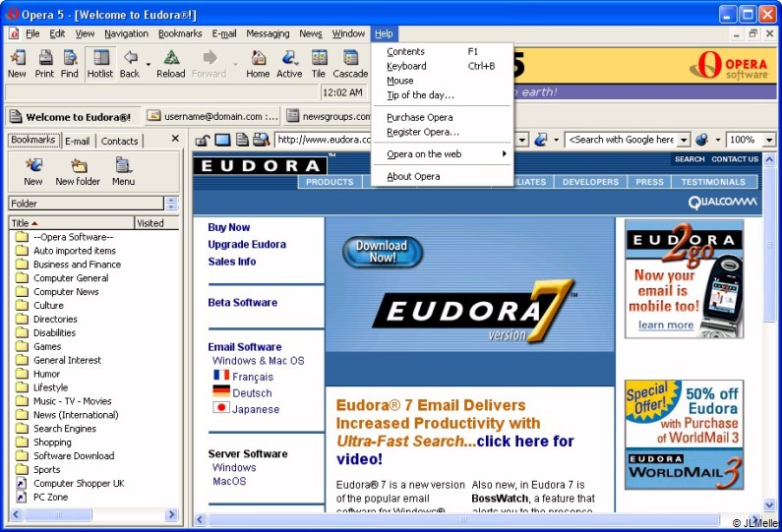This screenshot has width=782, height=532.
Task: Select About Opera menu entry
Action: coord(443,176)
